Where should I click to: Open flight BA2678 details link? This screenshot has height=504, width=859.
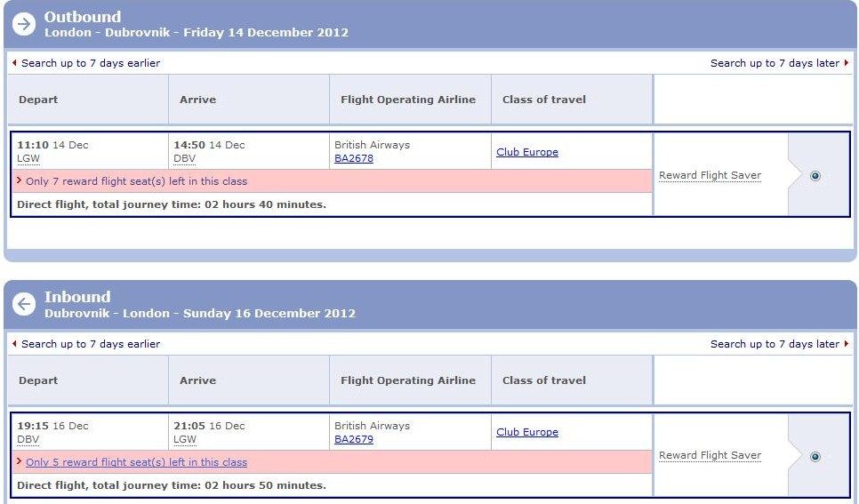coord(354,158)
